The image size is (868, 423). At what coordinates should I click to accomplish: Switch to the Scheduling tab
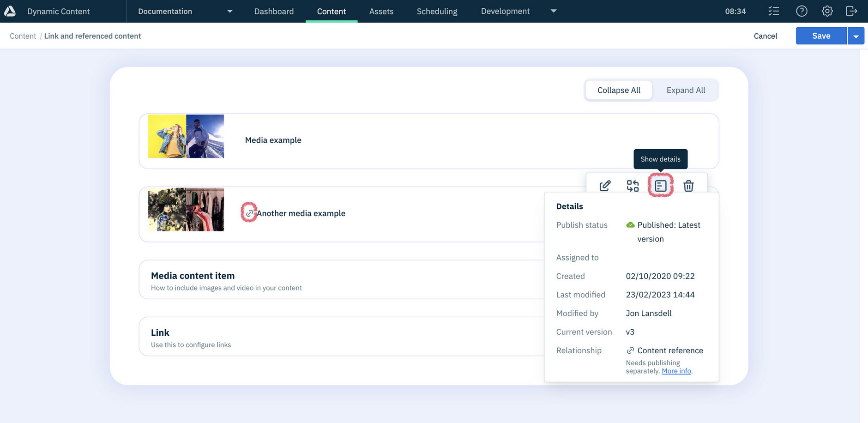coord(437,11)
